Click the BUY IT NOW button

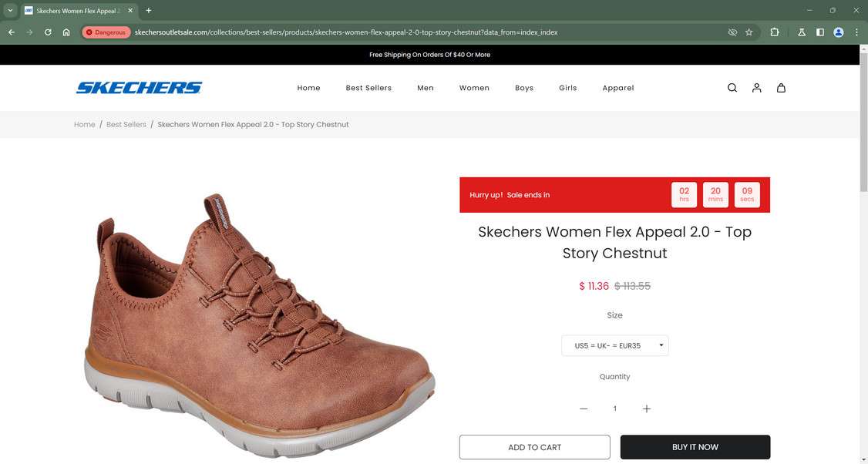pyautogui.click(x=695, y=447)
